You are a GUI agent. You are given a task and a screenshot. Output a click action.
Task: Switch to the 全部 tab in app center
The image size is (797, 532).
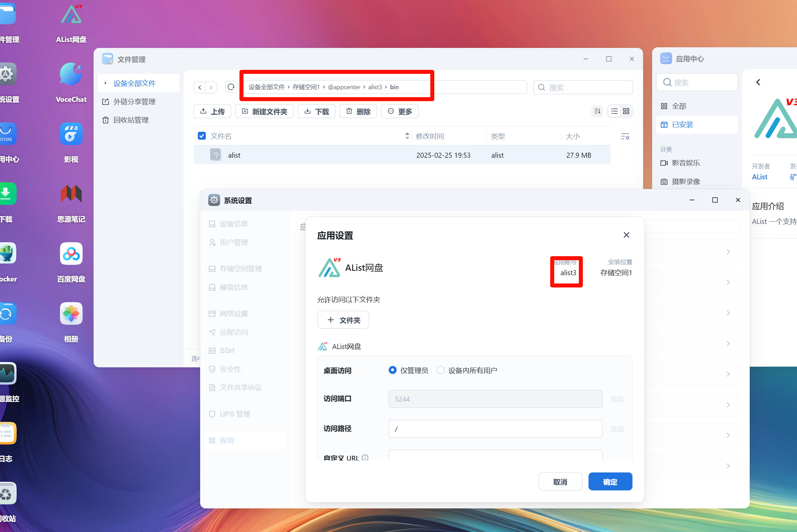(679, 106)
